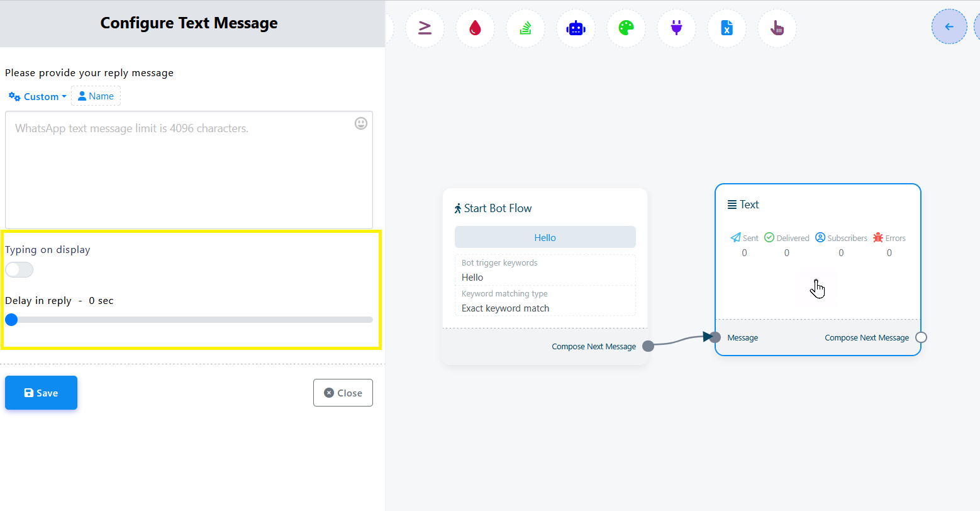980x511 pixels.
Task: Click the purple plug icon
Action: [x=676, y=28]
